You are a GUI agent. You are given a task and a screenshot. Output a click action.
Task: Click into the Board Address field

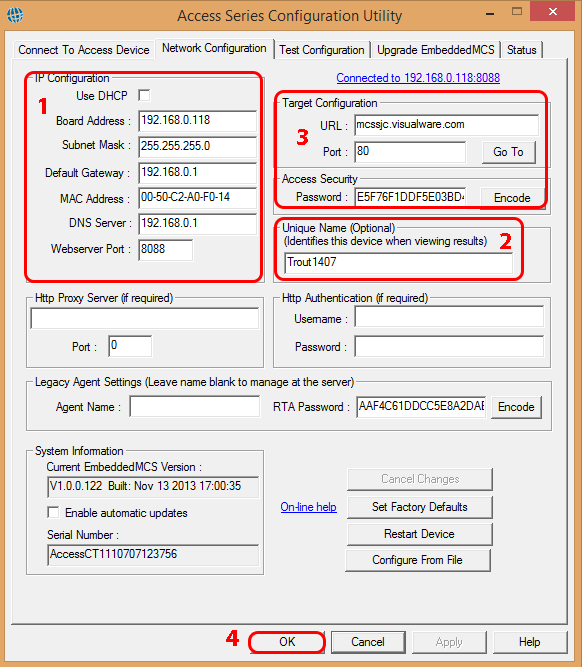point(197,121)
